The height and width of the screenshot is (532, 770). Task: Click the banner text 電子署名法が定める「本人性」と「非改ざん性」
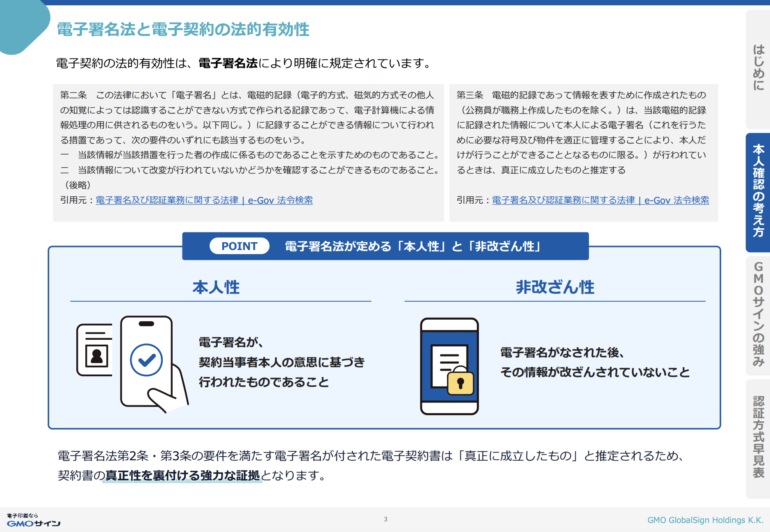413,246
